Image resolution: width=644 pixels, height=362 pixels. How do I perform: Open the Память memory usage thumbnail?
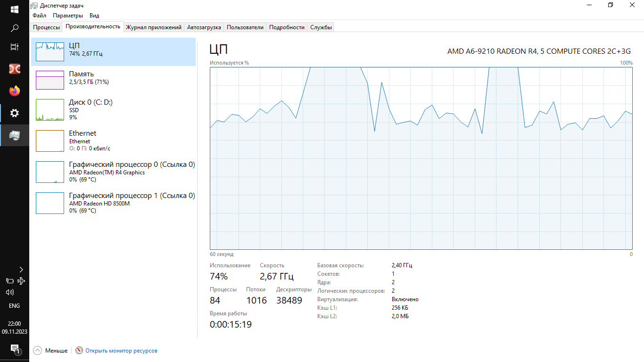[50, 80]
